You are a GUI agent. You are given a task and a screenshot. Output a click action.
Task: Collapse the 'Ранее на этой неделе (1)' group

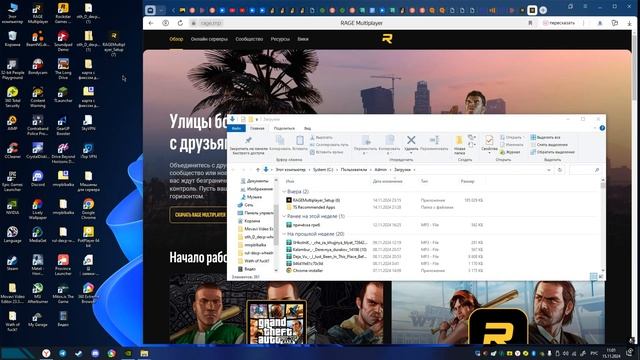tap(284, 216)
